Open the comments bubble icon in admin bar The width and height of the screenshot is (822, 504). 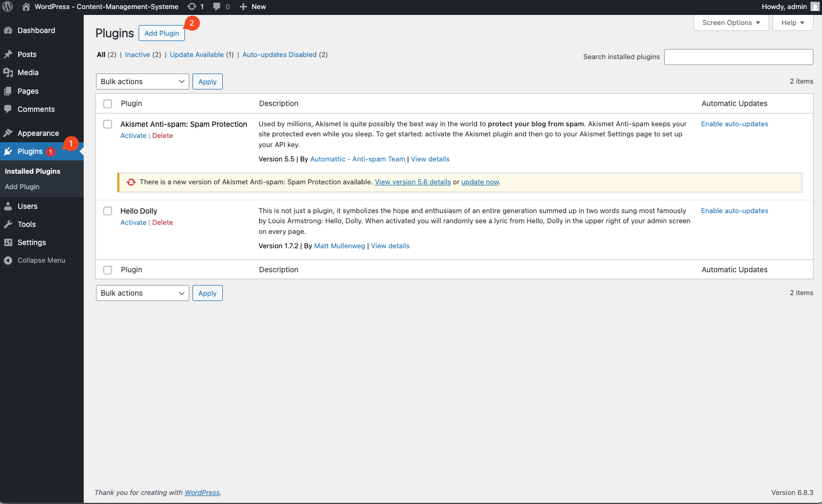tap(216, 7)
